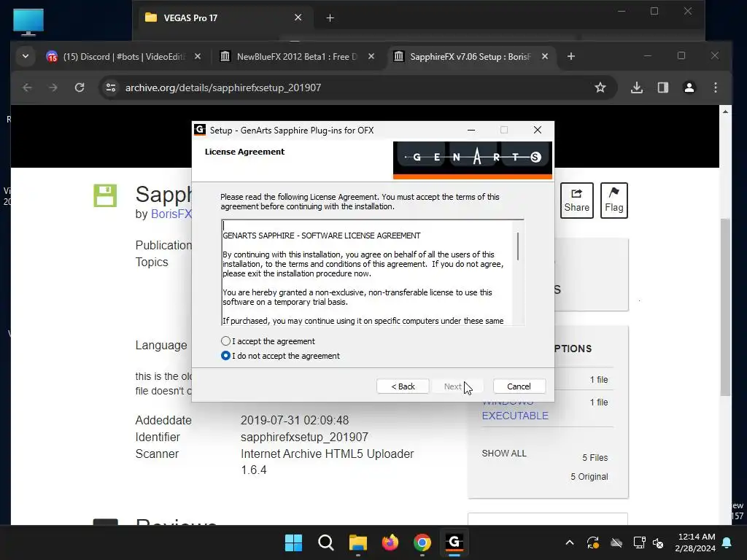This screenshot has height=560, width=747.
Task: Open the Chrome tab search dropdown
Action: [26, 57]
